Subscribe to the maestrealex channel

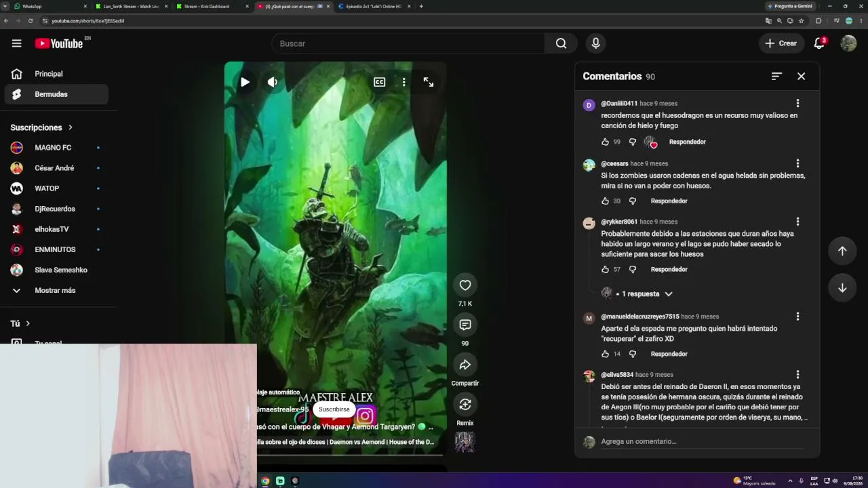coord(334,409)
